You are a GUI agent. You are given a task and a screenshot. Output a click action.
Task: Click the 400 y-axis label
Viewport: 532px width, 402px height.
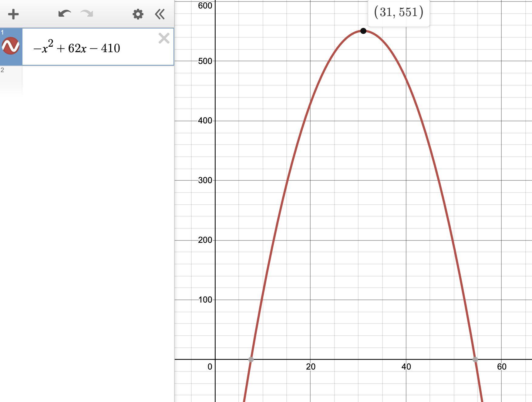pyautogui.click(x=205, y=121)
